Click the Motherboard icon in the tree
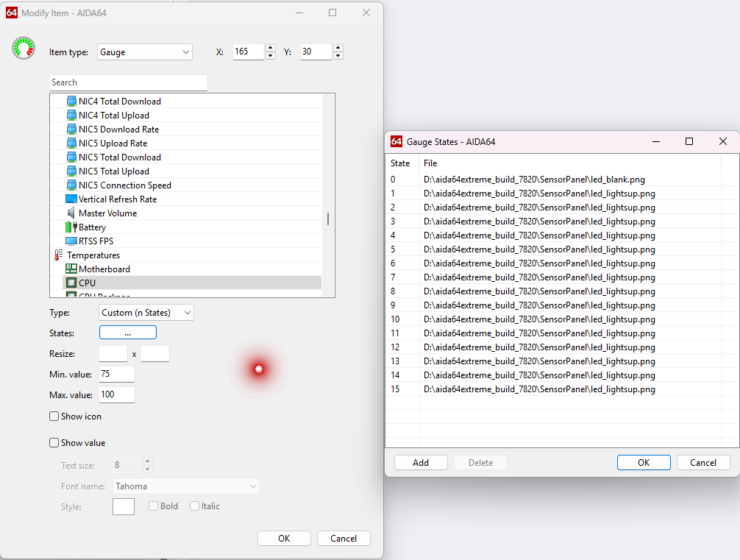The width and height of the screenshot is (740, 560). pos(71,269)
